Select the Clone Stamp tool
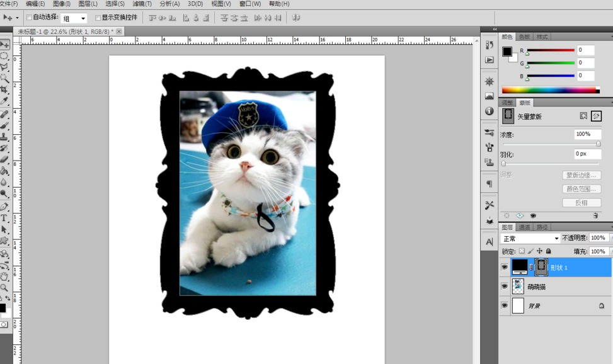 pyautogui.click(x=4, y=137)
